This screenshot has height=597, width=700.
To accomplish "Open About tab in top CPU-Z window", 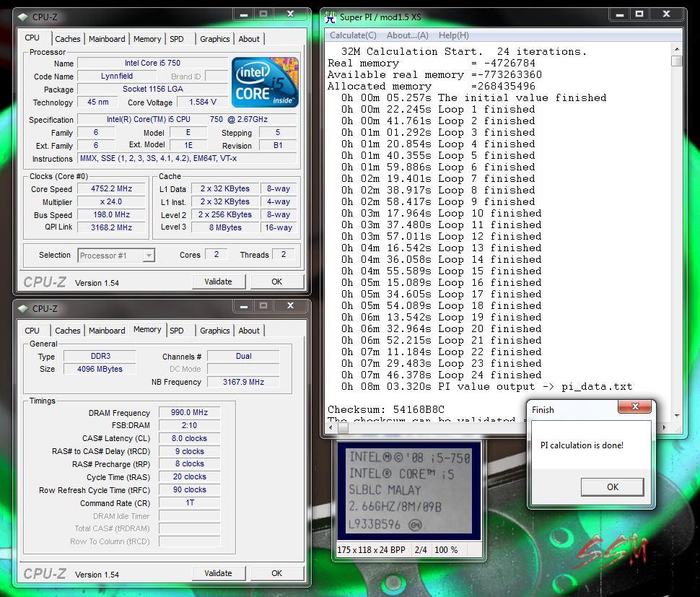I will click(249, 39).
